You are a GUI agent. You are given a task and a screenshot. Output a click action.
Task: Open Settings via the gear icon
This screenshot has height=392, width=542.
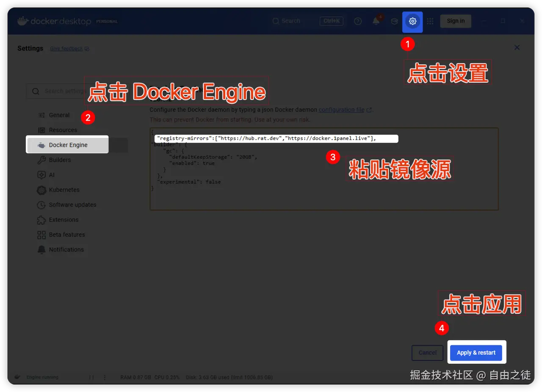click(x=412, y=21)
